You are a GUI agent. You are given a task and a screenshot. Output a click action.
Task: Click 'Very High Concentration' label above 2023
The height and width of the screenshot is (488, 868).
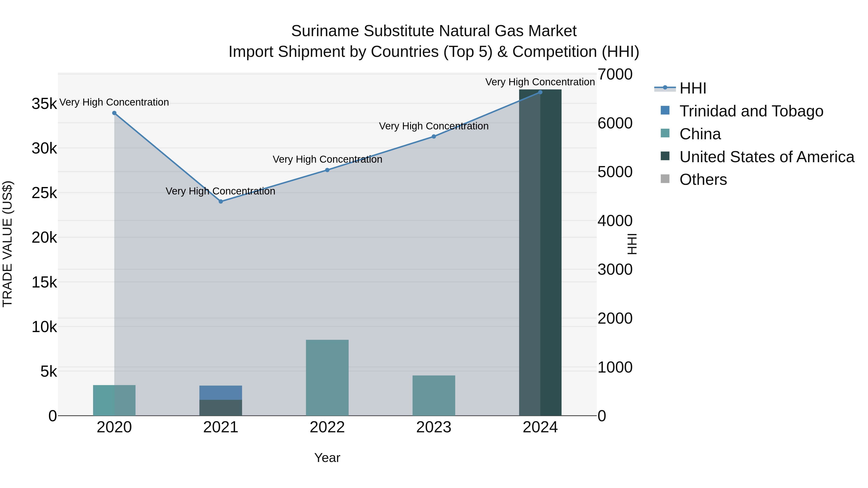(434, 126)
